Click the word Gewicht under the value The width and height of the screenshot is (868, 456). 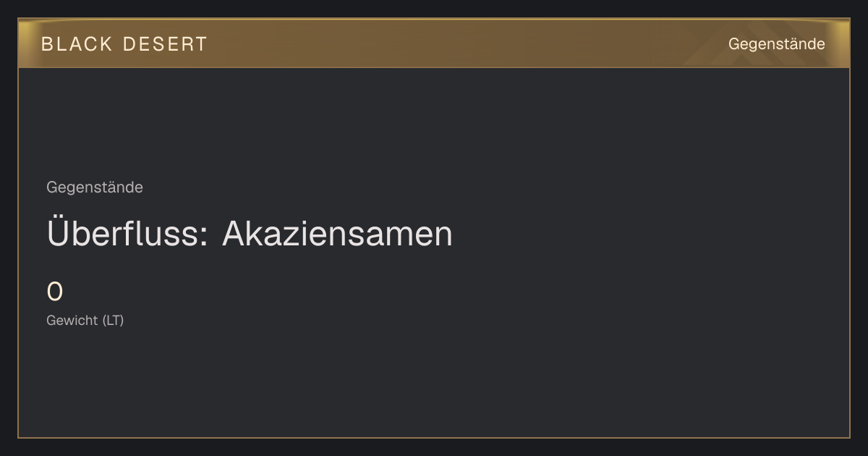click(x=72, y=320)
